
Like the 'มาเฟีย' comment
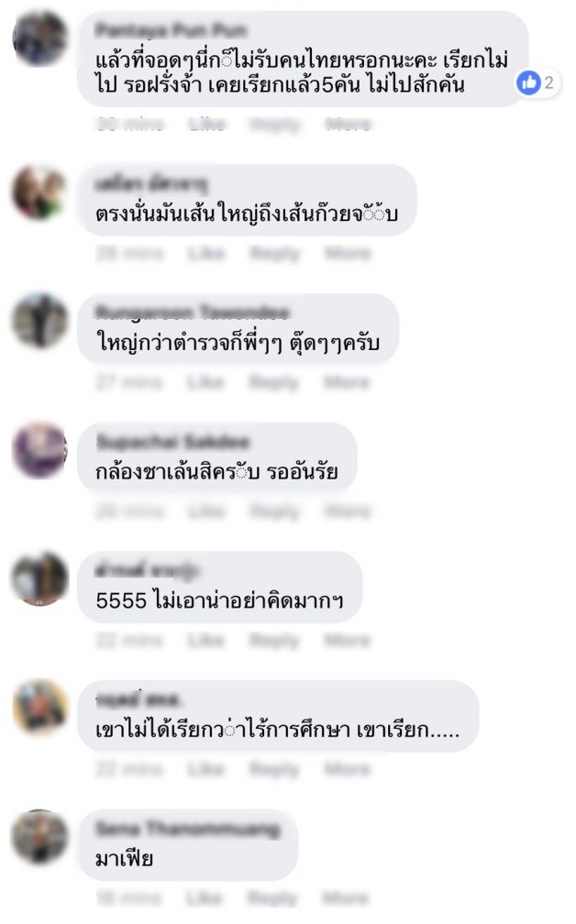205,898
